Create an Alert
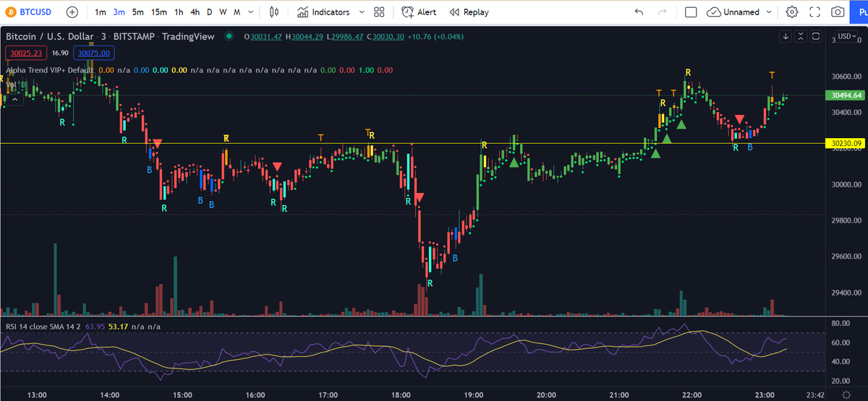 (420, 12)
